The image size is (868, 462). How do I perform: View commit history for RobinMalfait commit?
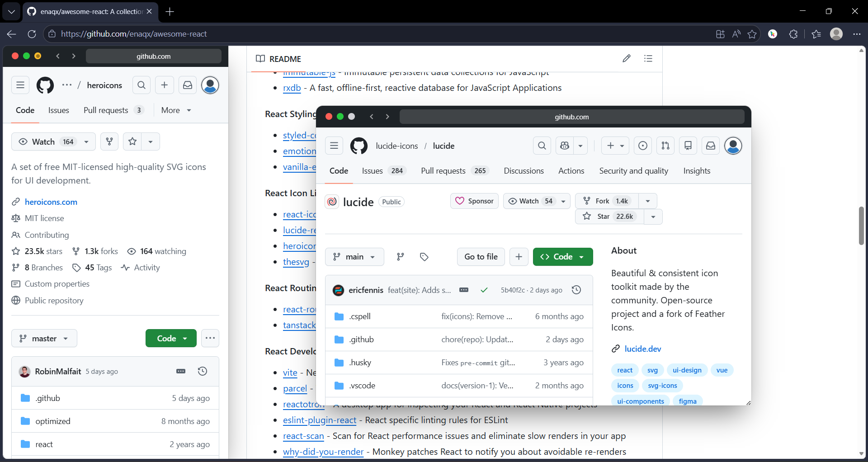click(203, 371)
